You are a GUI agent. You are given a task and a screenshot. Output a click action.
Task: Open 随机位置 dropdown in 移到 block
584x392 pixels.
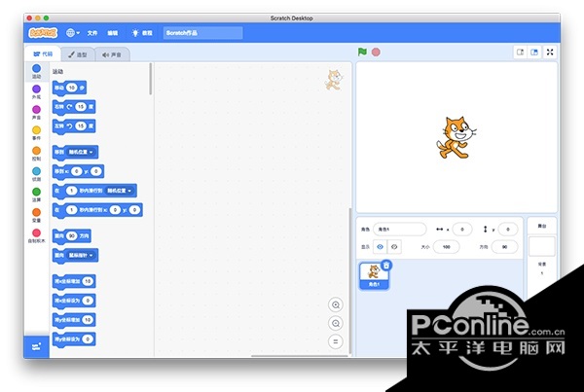[x=81, y=152]
